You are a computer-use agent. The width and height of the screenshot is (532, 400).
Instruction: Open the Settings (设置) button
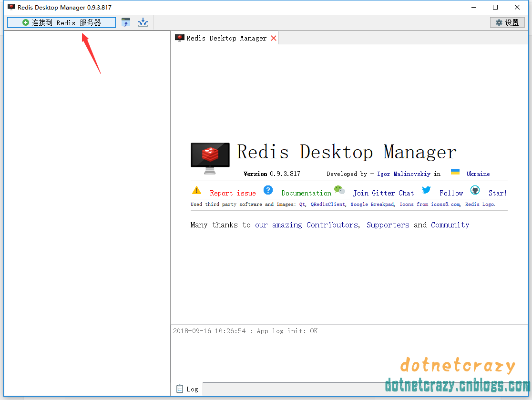pos(507,23)
